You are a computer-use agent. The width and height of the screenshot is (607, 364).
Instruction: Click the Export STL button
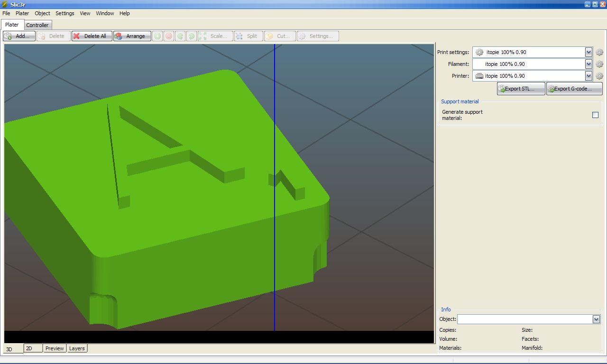pyautogui.click(x=521, y=89)
